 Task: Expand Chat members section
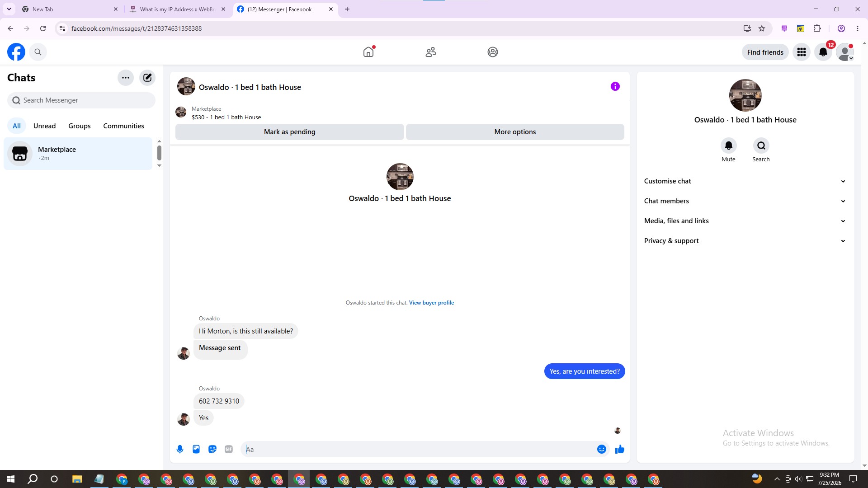coord(745,201)
